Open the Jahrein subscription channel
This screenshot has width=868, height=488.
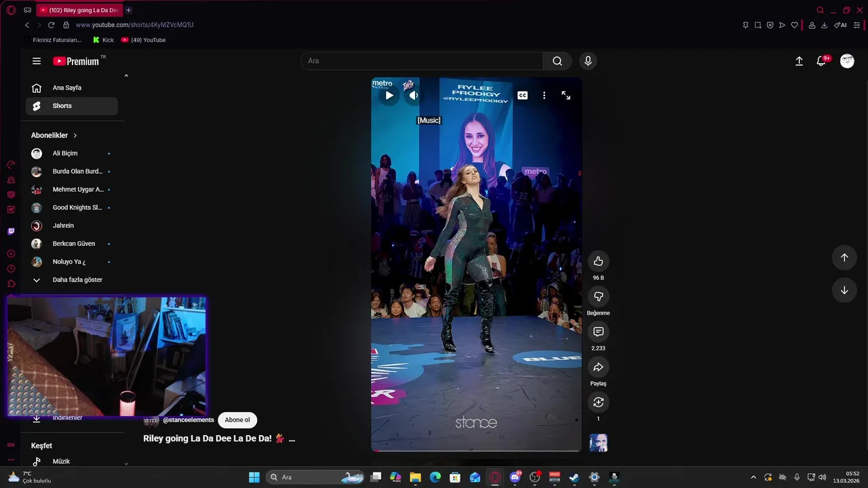[x=72, y=226]
